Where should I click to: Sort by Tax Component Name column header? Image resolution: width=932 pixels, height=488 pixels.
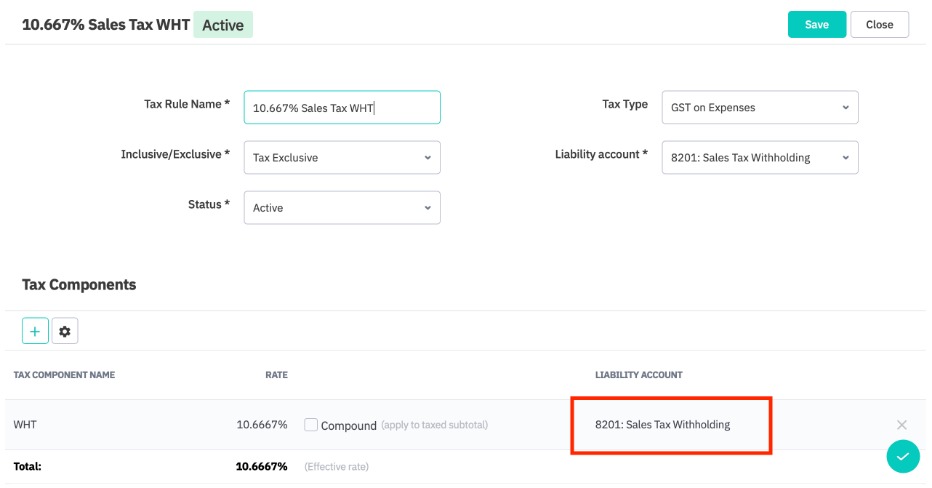pos(64,375)
